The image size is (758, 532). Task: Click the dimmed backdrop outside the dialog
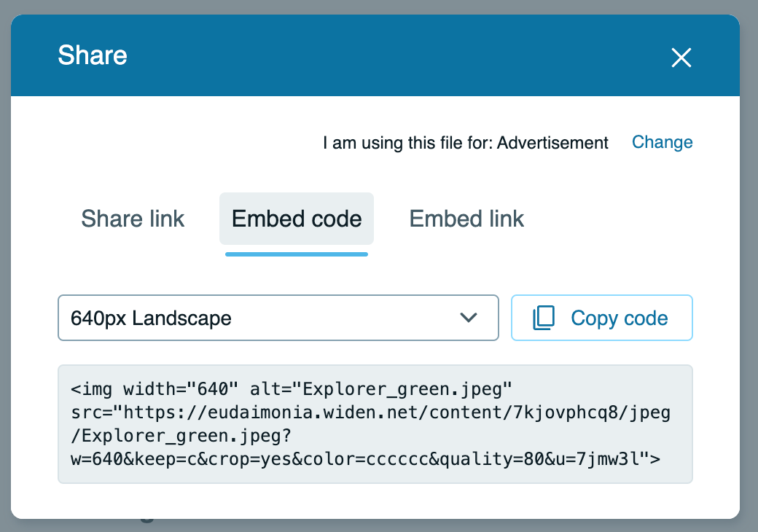click(749, 292)
